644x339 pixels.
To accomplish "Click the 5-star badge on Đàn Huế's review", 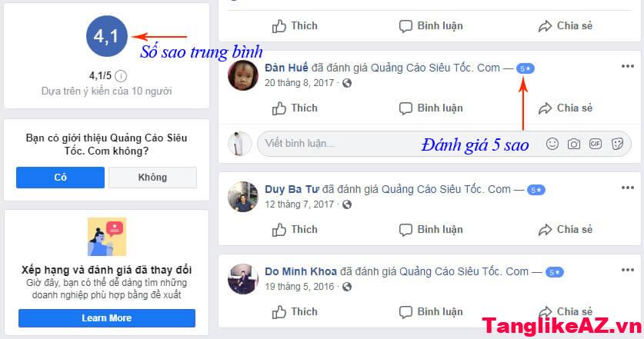I will (526, 68).
